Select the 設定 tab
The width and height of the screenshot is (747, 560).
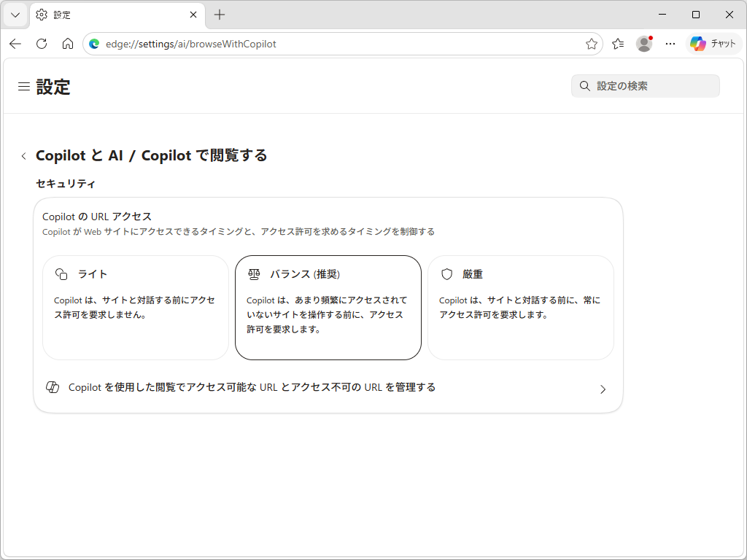(117, 15)
